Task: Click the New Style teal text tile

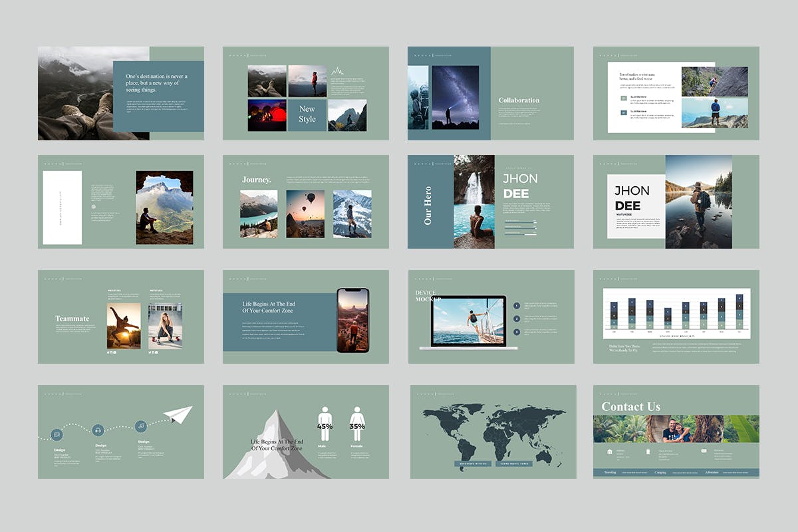Action: [x=307, y=114]
